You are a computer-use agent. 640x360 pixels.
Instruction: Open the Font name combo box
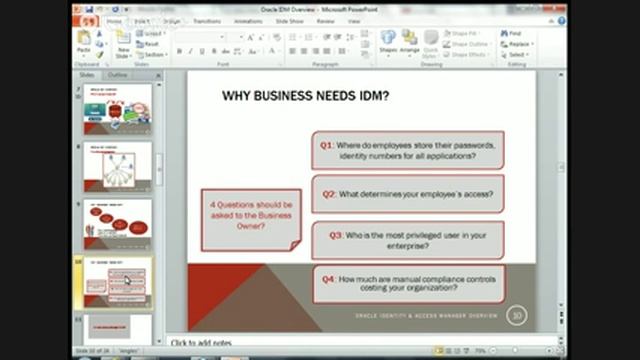200,38
